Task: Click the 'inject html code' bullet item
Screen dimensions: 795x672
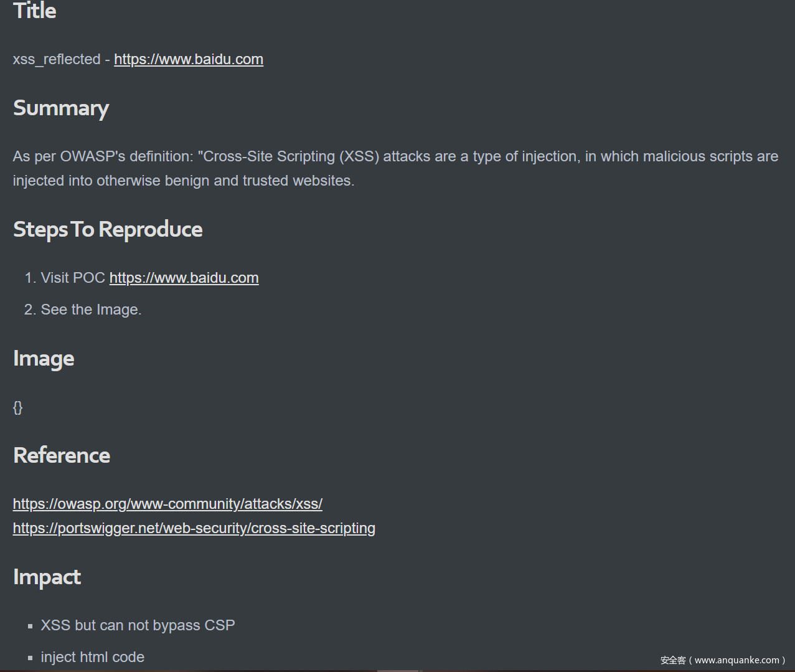Action: [x=92, y=657]
